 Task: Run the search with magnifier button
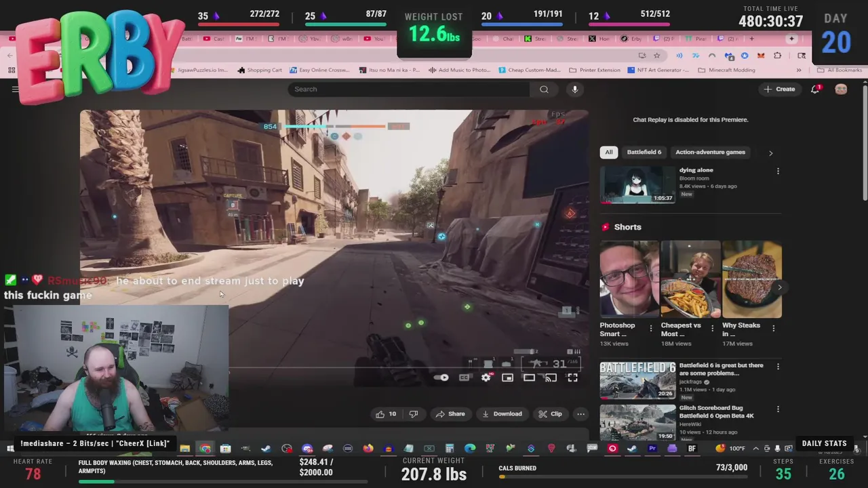pos(544,89)
